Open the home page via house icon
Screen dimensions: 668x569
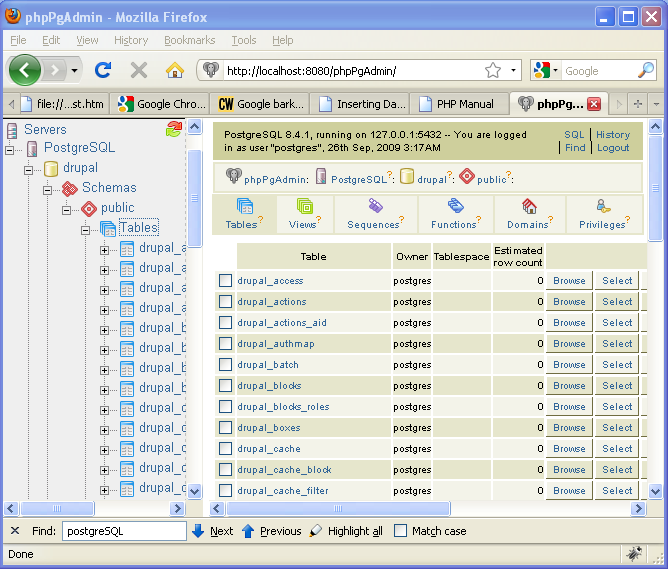click(x=175, y=70)
